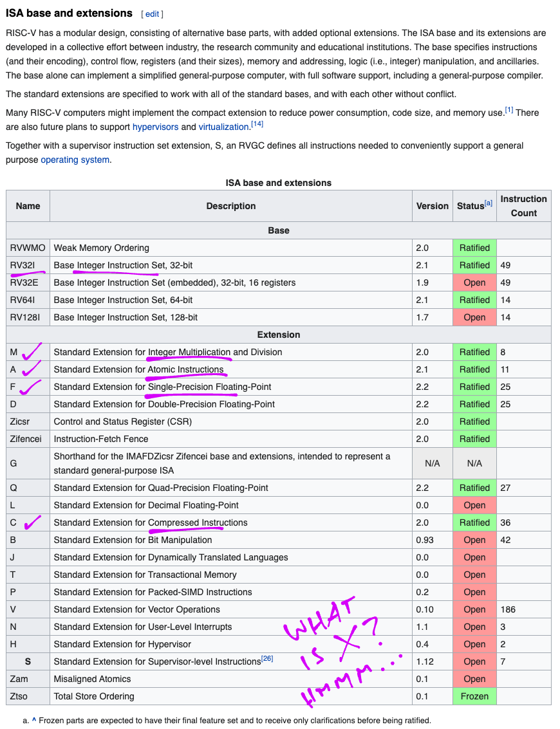Click citation [1] after 'memory use'
The width and height of the screenshot is (560, 729).
(509, 109)
